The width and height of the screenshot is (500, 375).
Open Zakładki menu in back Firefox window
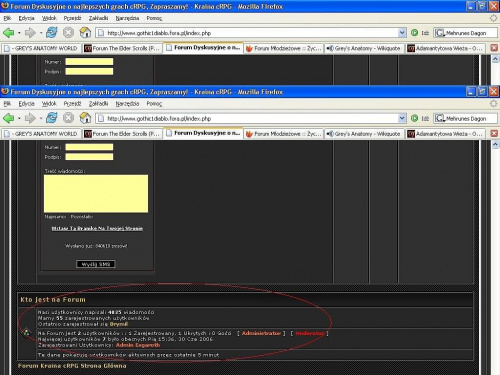coord(98,18)
